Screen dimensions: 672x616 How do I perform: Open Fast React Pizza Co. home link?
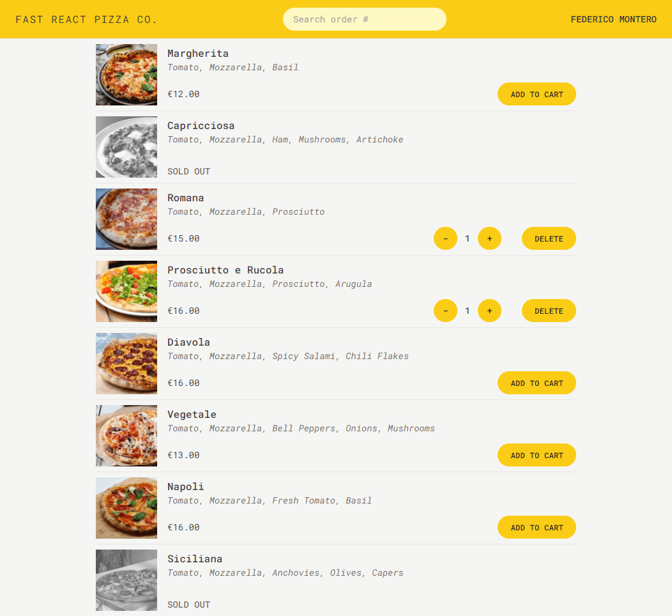click(86, 19)
